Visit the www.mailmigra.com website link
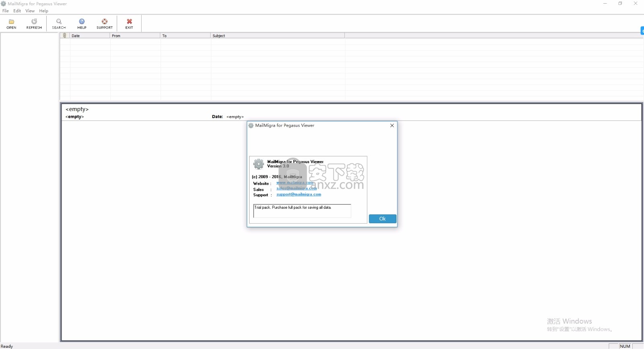Screen dimensions: 644x349 (x=295, y=183)
